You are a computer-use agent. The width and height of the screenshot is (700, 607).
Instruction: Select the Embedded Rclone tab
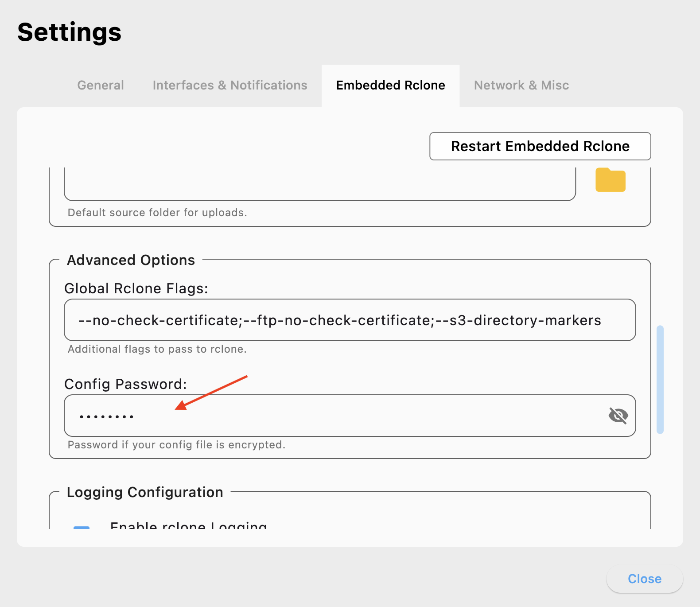[390, 85]
